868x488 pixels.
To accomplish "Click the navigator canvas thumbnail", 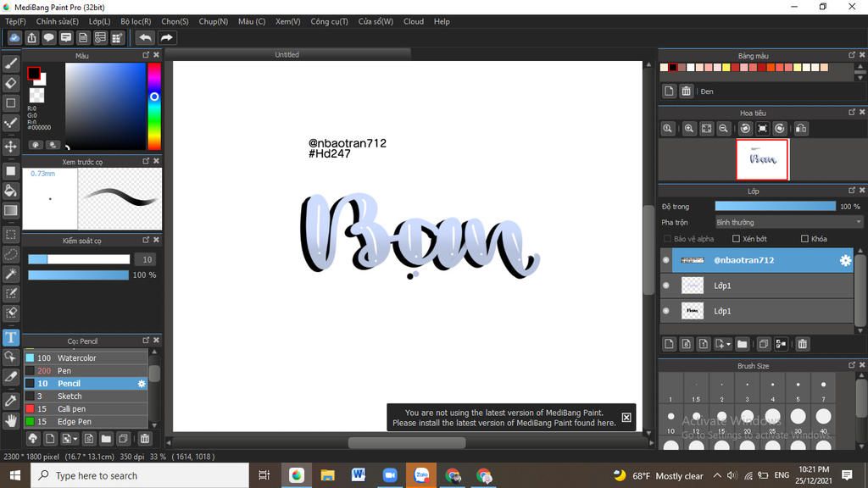I will (762, 160).
